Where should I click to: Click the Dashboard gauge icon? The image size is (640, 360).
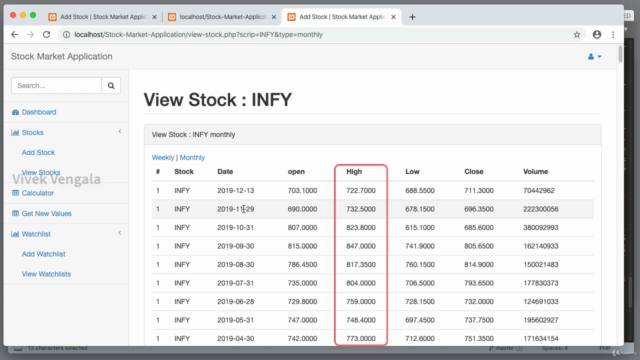[16, 112]
